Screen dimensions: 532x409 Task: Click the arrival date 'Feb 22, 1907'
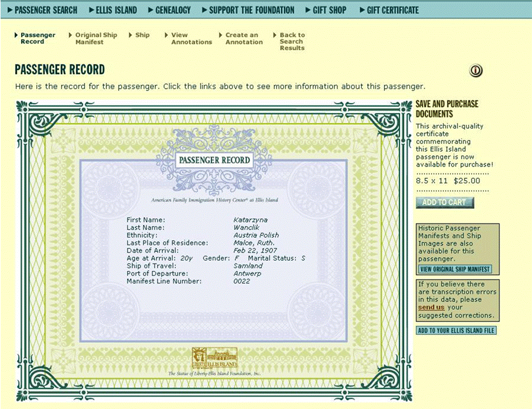[255, 250]
